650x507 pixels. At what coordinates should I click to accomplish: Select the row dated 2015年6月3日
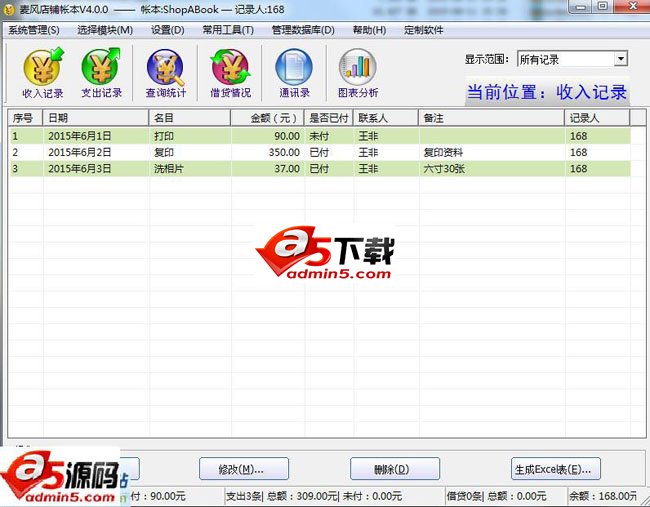coord(320,169)
